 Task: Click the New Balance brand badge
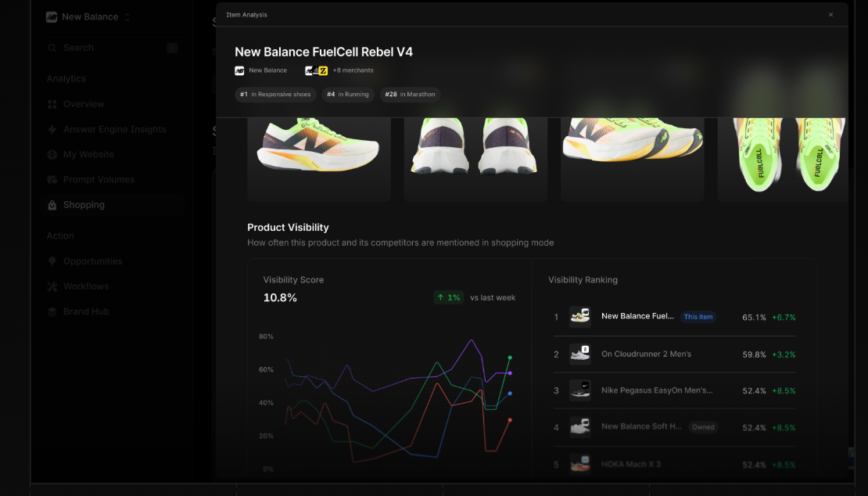[x=239, y=70]
